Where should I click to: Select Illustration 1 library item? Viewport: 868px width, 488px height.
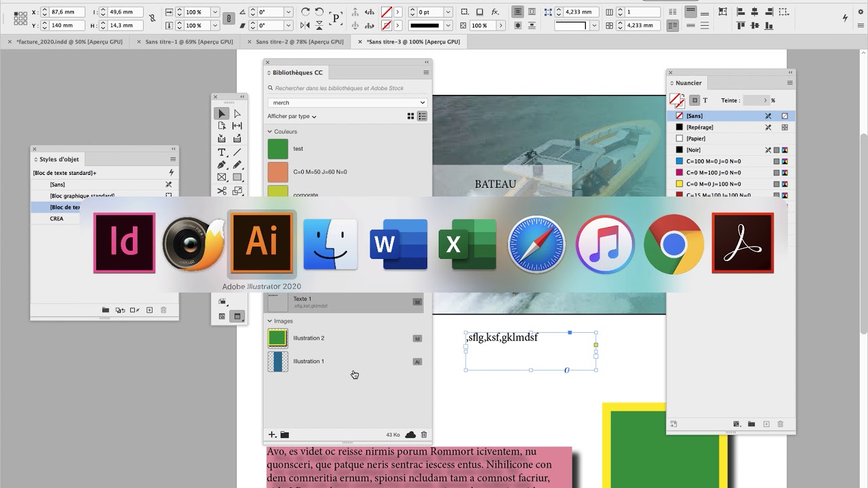[346, 361]
